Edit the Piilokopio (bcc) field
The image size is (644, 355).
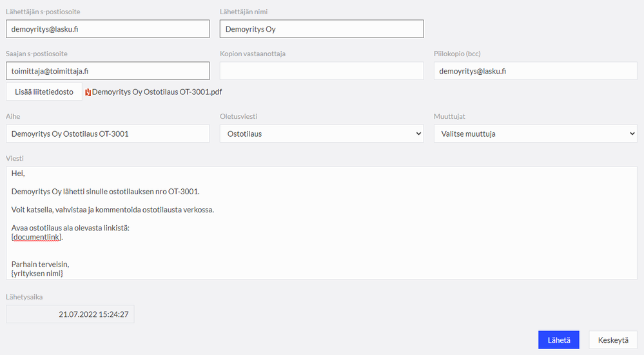[x=535, y=71]
